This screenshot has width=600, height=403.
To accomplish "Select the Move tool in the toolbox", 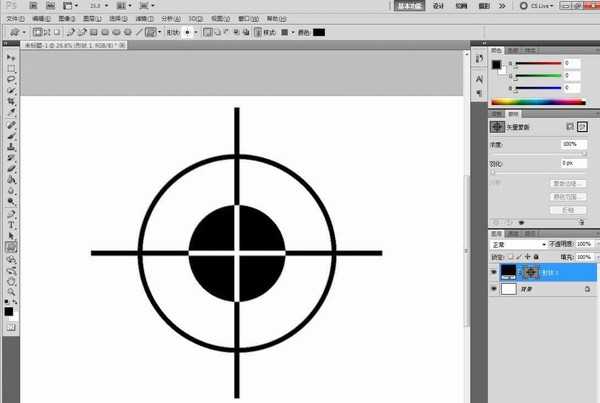I will coord(11,56).
